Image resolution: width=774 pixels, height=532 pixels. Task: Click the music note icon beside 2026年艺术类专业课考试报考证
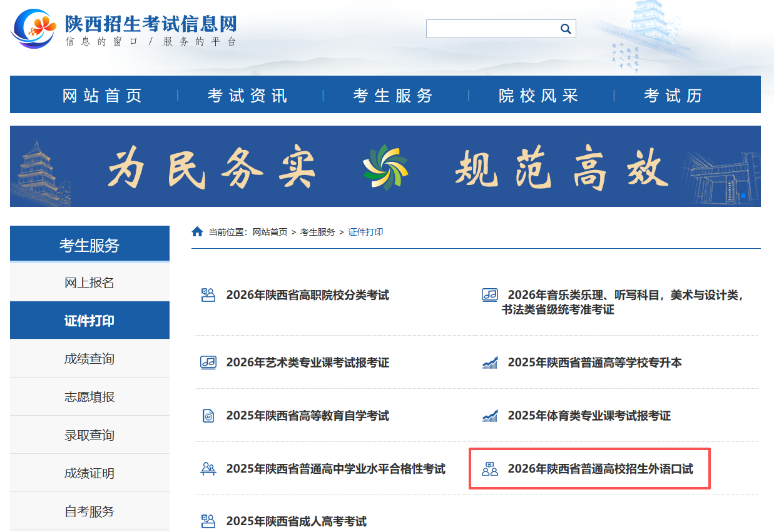point(207,362)
